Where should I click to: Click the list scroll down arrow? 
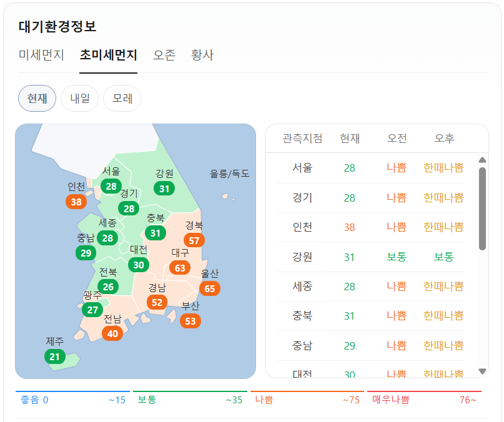[x=482, y=371]
